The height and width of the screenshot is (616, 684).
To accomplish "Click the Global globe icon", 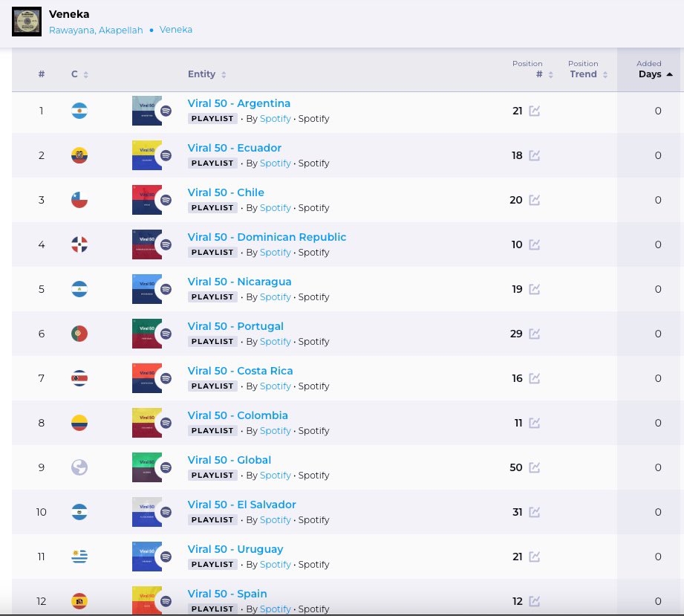I will [79, 467].
